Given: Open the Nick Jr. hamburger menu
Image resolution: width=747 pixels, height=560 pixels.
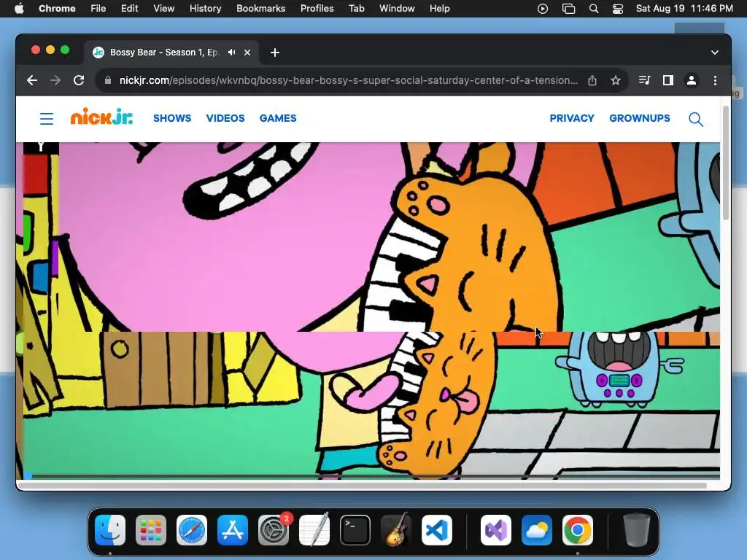Looking at the screenshot, I should [46, 119].
